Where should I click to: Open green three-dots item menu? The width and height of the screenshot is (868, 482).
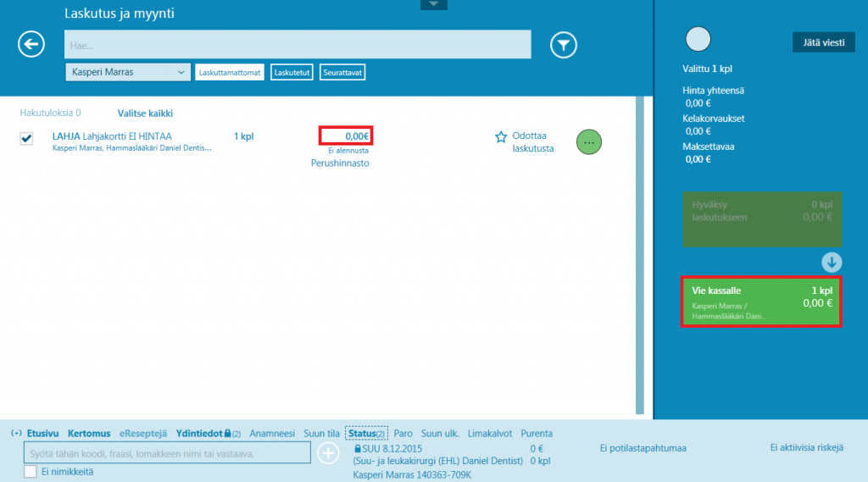pos(591,142)
